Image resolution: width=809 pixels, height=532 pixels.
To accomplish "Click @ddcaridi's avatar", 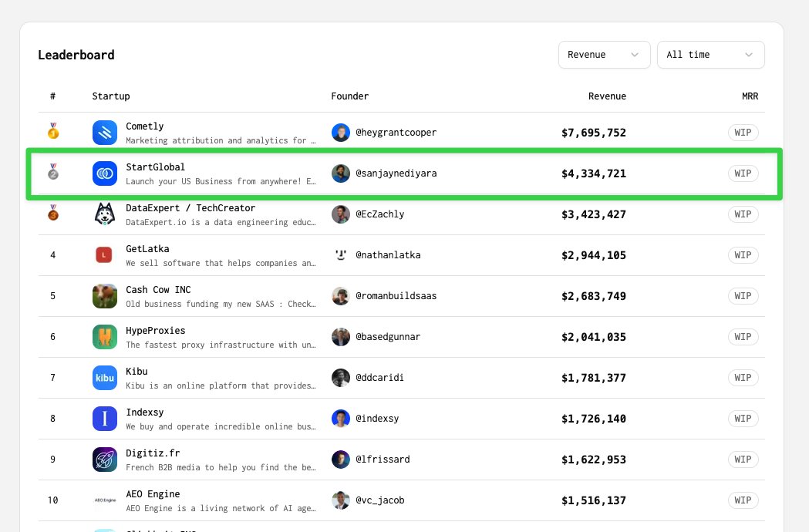I will [x=341, y=378].
